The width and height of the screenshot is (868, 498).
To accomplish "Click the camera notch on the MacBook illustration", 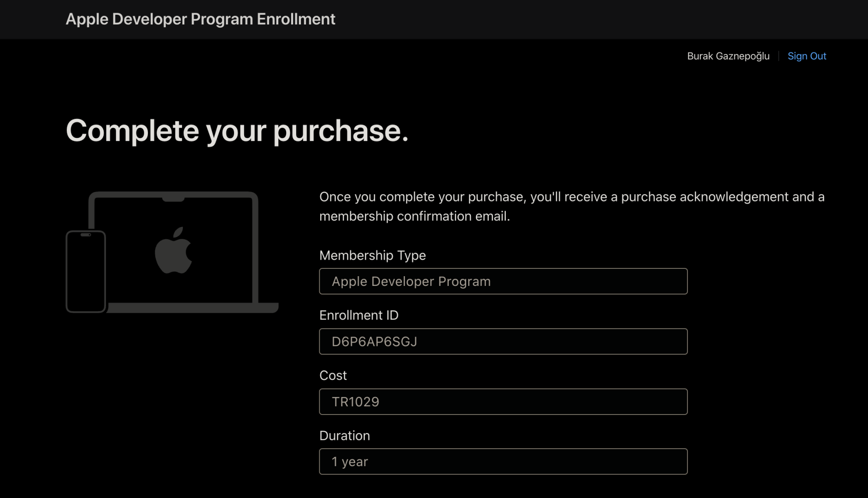I will coord(173,198).
